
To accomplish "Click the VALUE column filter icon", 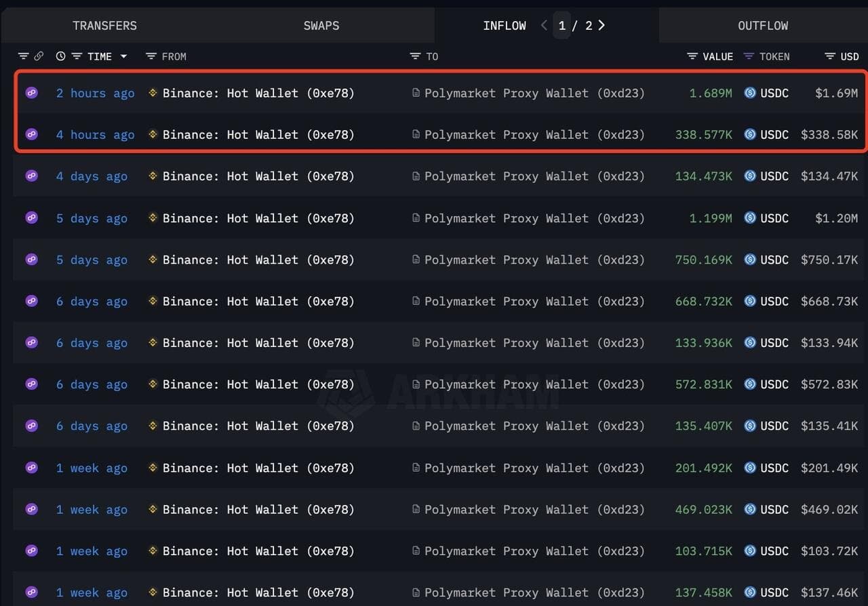I will 692,56.
